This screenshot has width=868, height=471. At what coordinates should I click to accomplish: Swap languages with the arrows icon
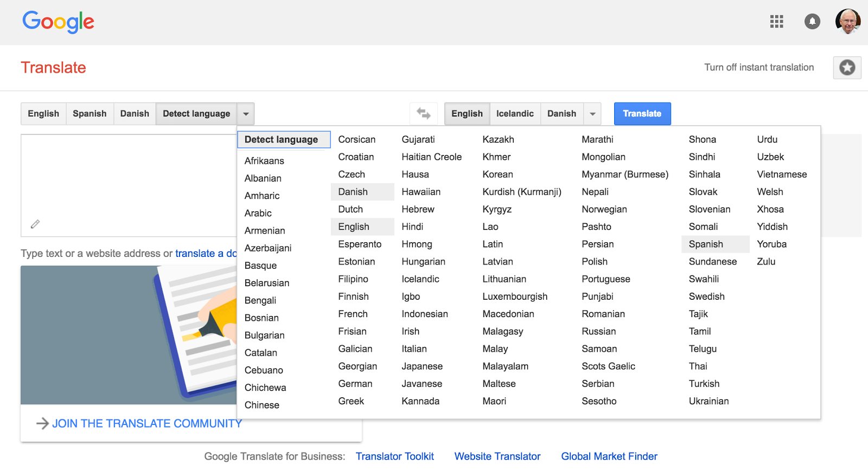pos(424,113)
